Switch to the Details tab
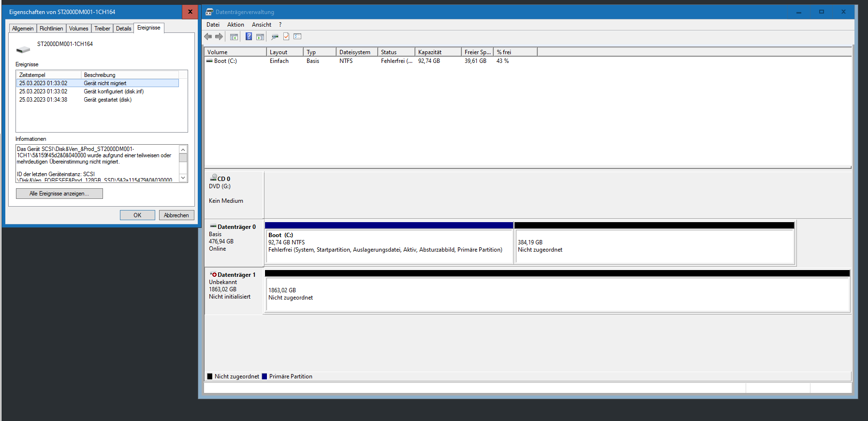 coord(123,29)
